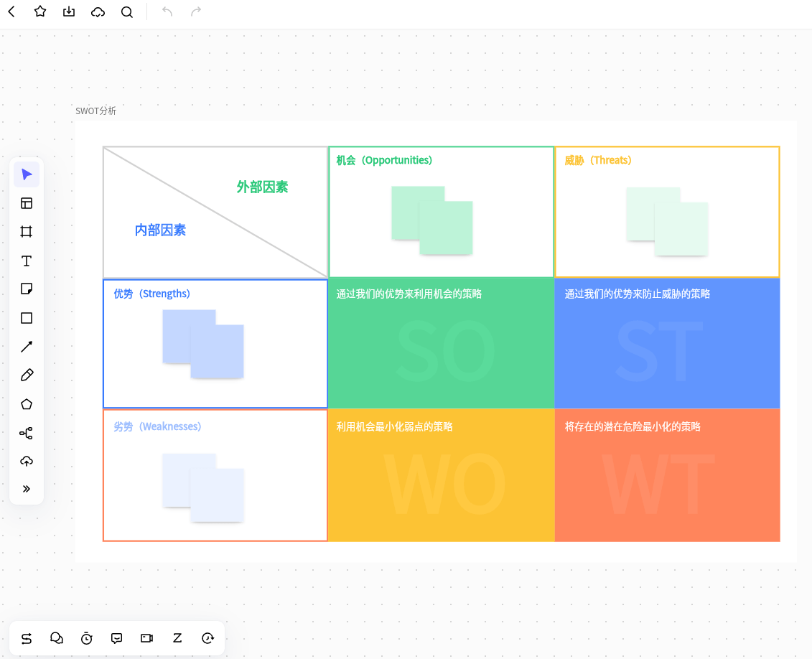Select the text tool
Image resolution: width=812 pixels, height=659 pixels.
27,261
